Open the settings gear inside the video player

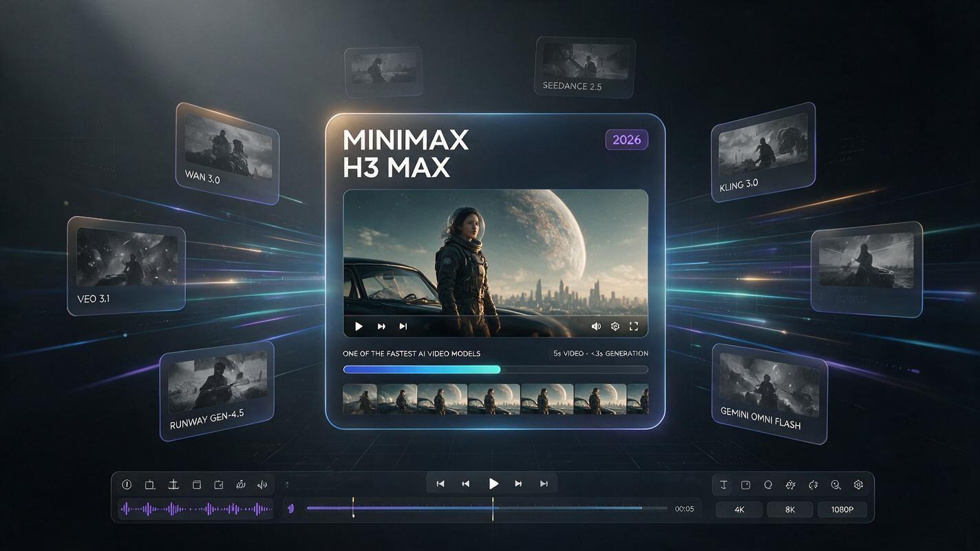(x=615, y=326)
